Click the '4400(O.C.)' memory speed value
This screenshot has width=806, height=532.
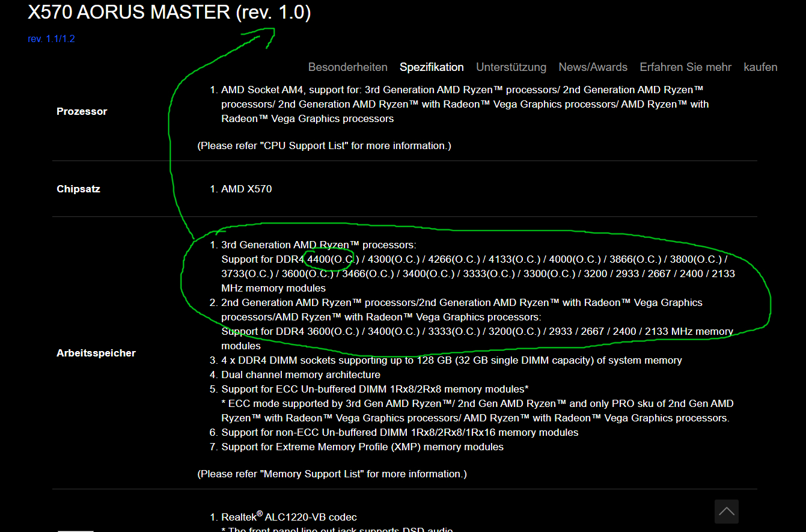333,259
